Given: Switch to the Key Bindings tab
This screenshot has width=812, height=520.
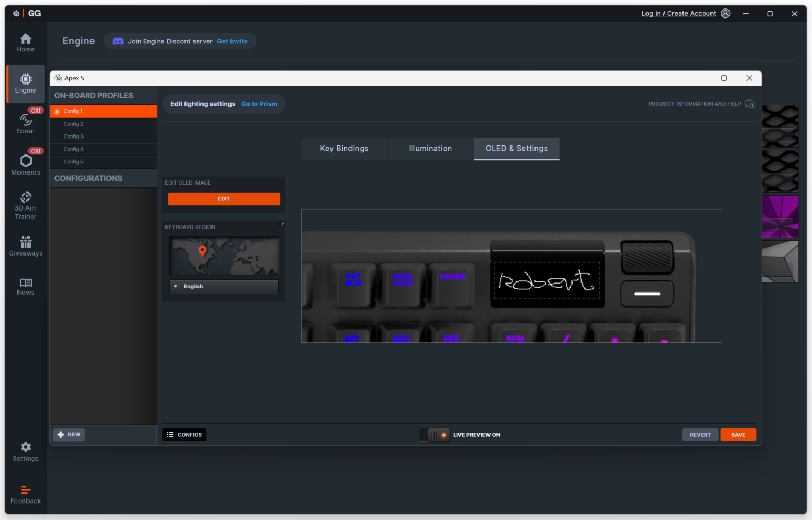Looking at the screenshot, I should pyautogui.click(x=344, y=149).
